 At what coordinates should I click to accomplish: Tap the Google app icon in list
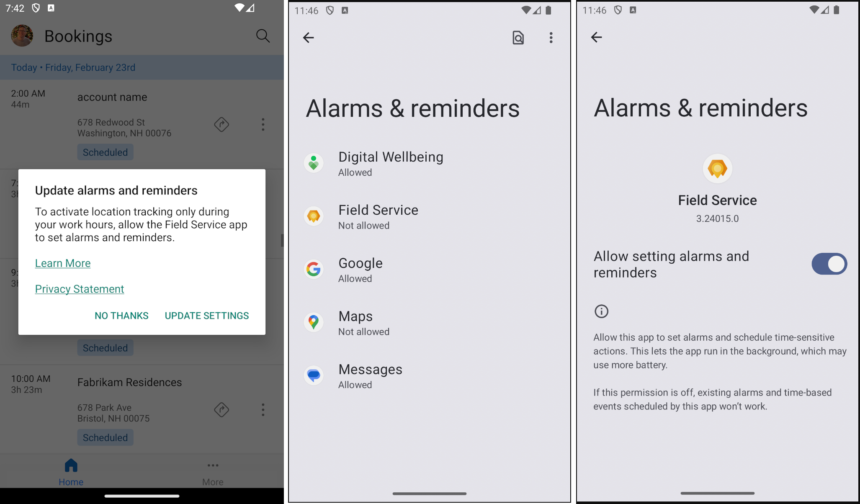pyautogui.click(x=314, y=269)
